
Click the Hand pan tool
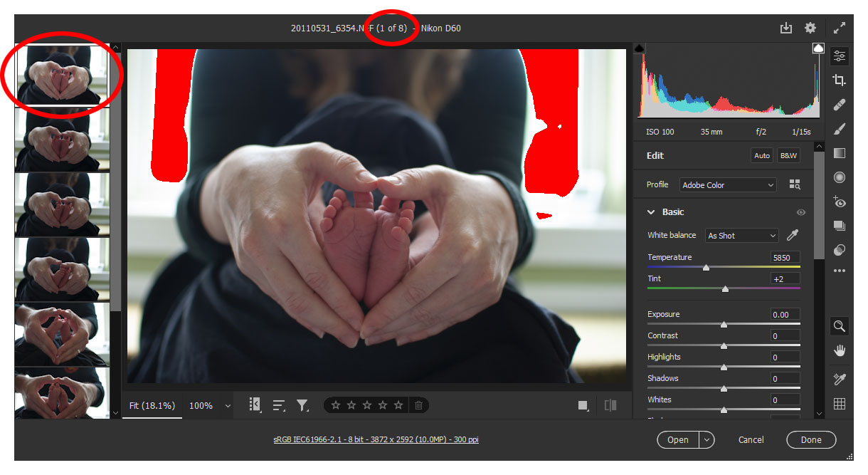tap(840, 350)
